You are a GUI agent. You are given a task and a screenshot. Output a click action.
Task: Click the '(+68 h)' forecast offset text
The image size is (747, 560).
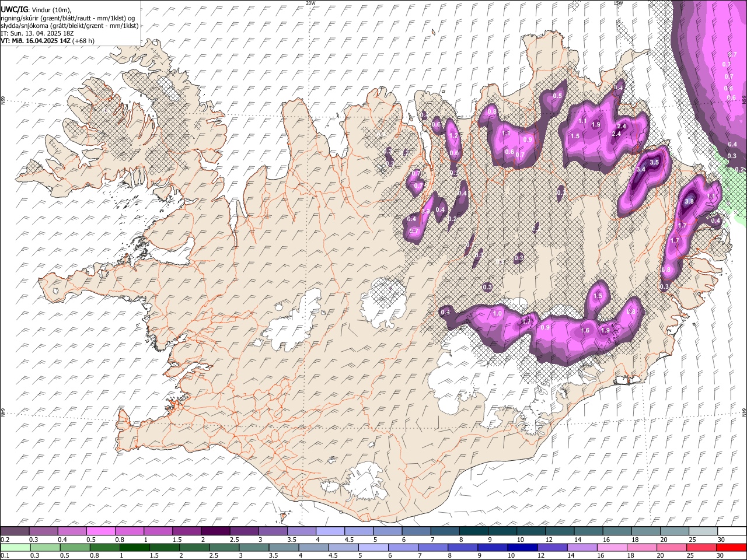coord(83,41)
